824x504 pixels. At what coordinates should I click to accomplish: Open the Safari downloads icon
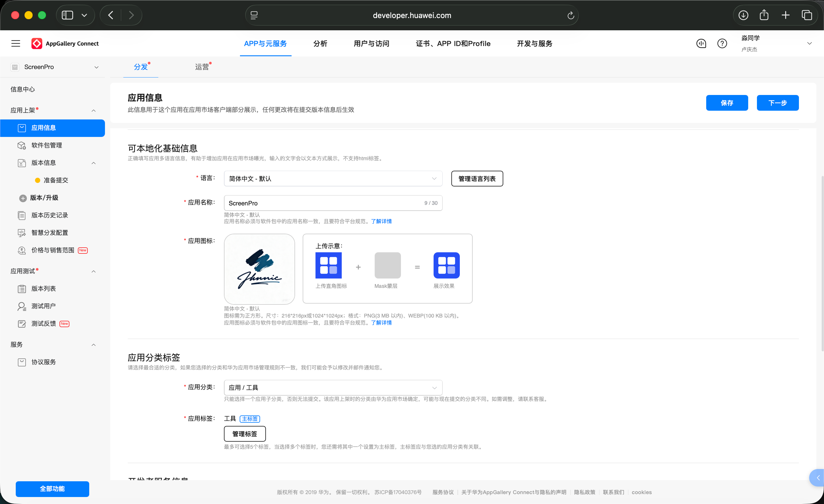743,15
